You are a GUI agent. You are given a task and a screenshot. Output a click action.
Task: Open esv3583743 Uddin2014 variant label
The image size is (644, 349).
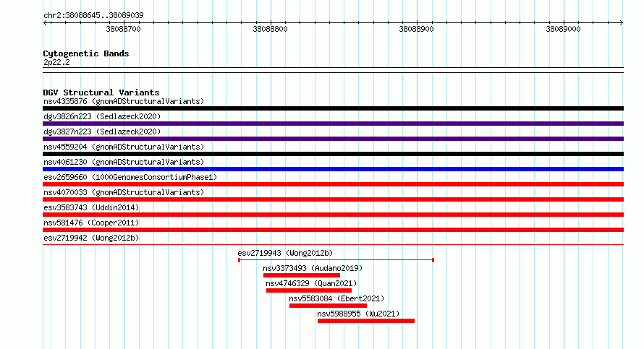91,207
